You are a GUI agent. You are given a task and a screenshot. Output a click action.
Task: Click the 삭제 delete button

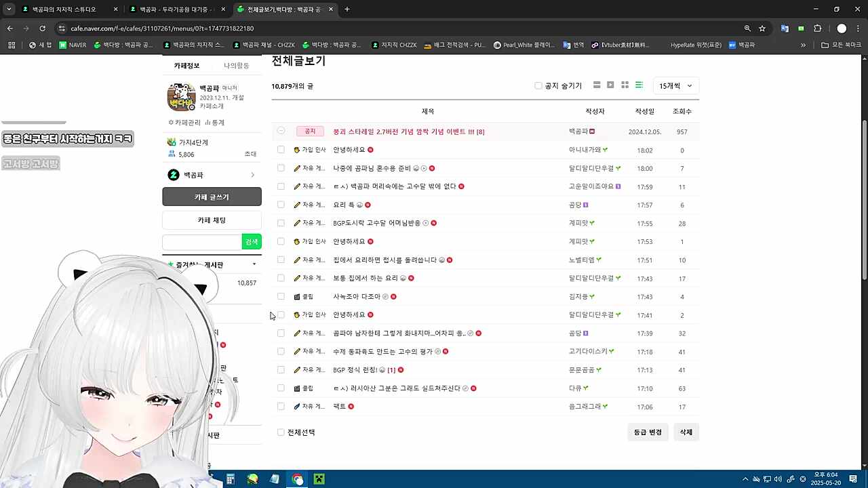pos(686,432)
